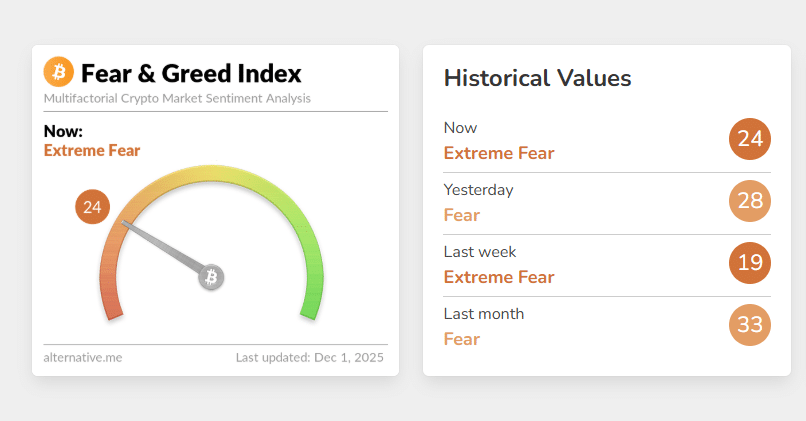The width and height of the screenshot is (806, 421).
Task: Click the red fear end of gauge
Action: click(x=110, y=295)
